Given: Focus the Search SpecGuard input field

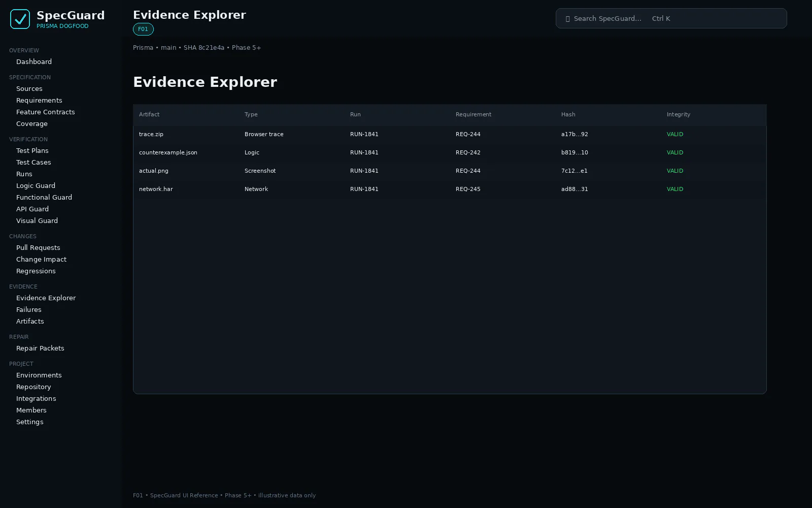Looking at the screenshot, I should (x=671, y=18).
